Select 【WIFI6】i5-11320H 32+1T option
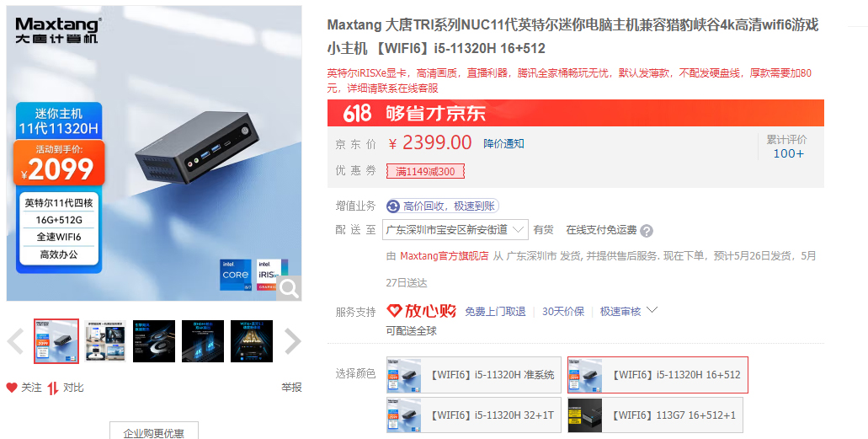The image size is (868, 439). 474,415
